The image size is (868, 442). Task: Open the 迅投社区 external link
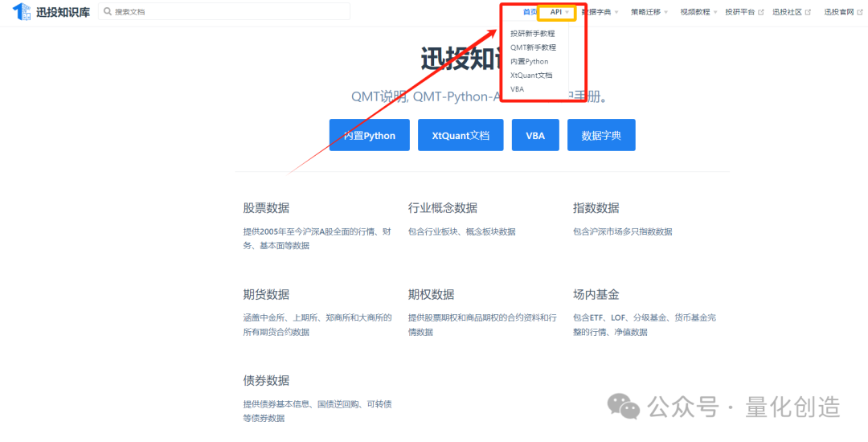tap(792, 11)
